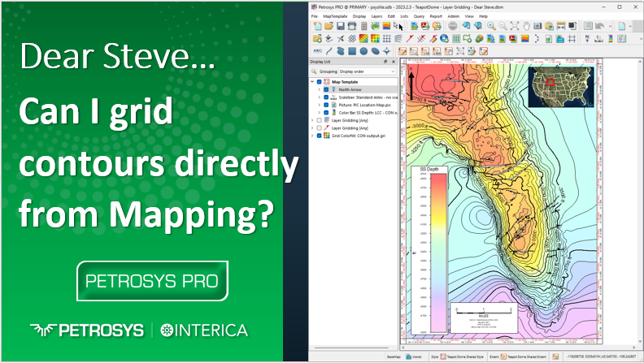The width and height of the screenshot is (644, 363).
Task: Click the SS Depth color bar legend on map
Action: point(429,250)
